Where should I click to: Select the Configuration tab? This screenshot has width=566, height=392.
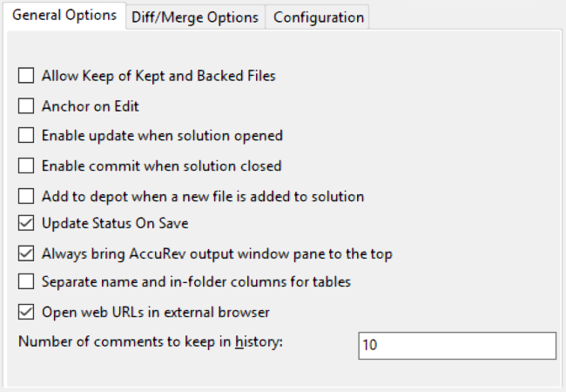pos(319,17)
